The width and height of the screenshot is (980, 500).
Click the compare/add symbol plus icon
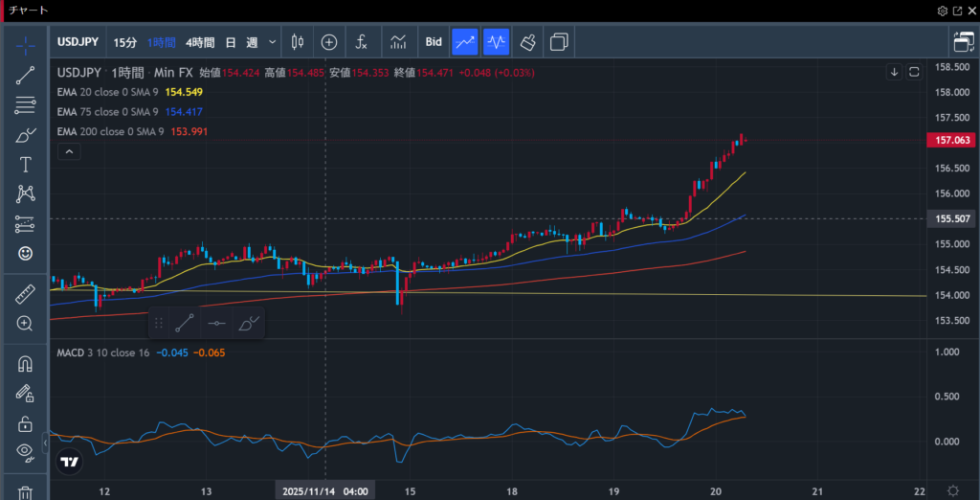click(329, 42)
